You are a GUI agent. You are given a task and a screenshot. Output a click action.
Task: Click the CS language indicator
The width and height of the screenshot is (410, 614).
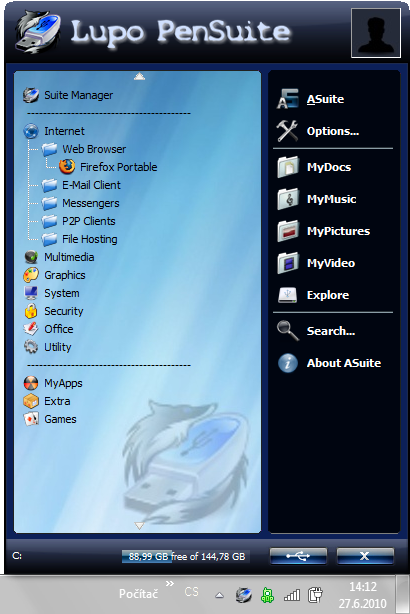click(x=191, y=592)
